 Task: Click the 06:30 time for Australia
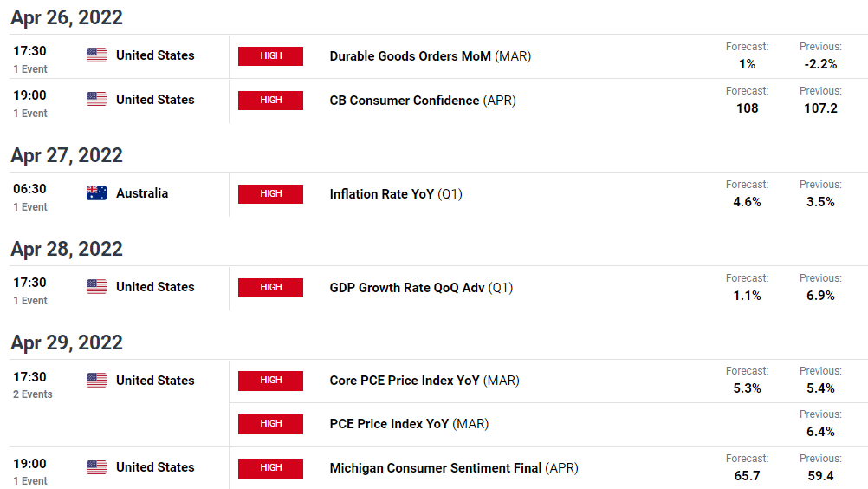coord(29,189)
